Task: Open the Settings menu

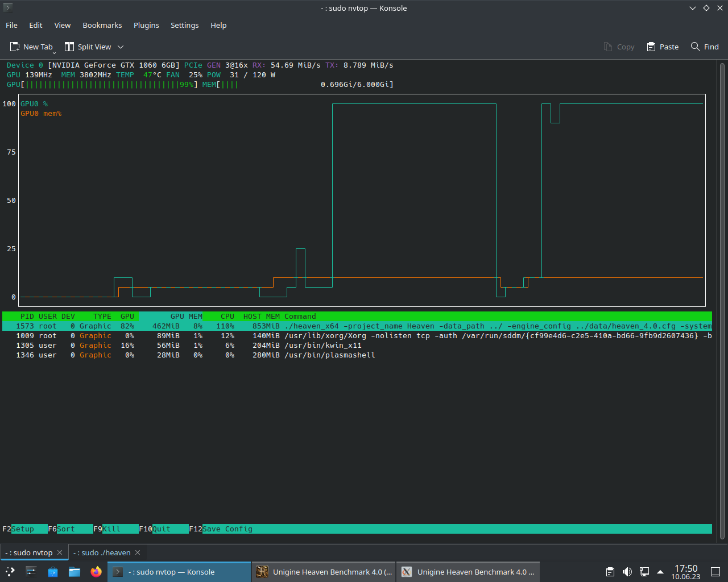Action: coord(184,25)
